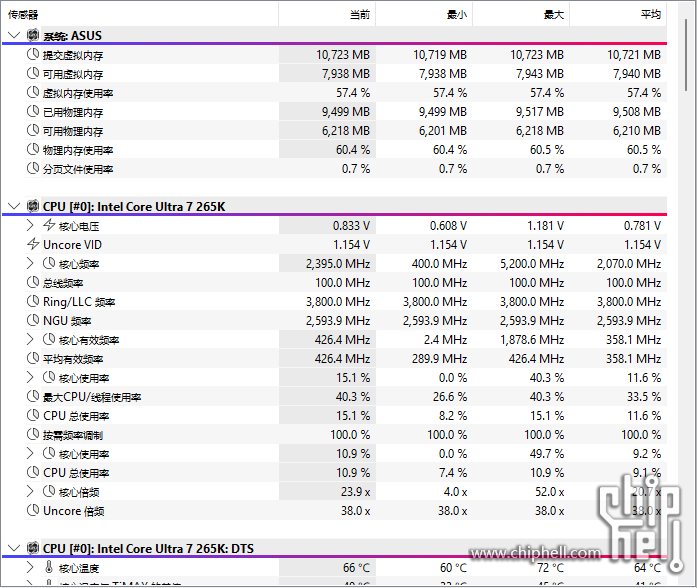
Task: Click the chip icon beside the DTS group
Action: pyautogui.click(x=33, y=548)
